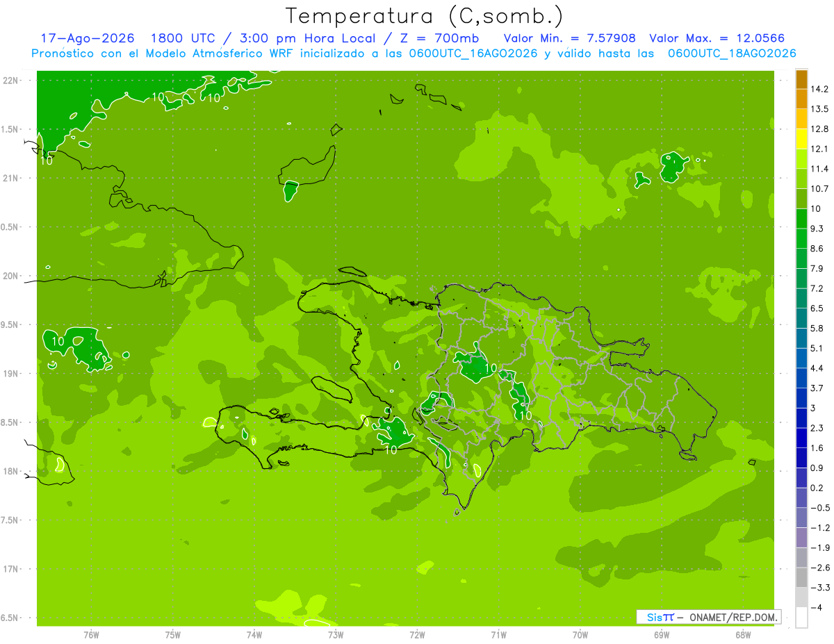The height and width of the screenshot is (644, 834).
Task: Click the '7.9' colorbar value
Action: point(818,269)
